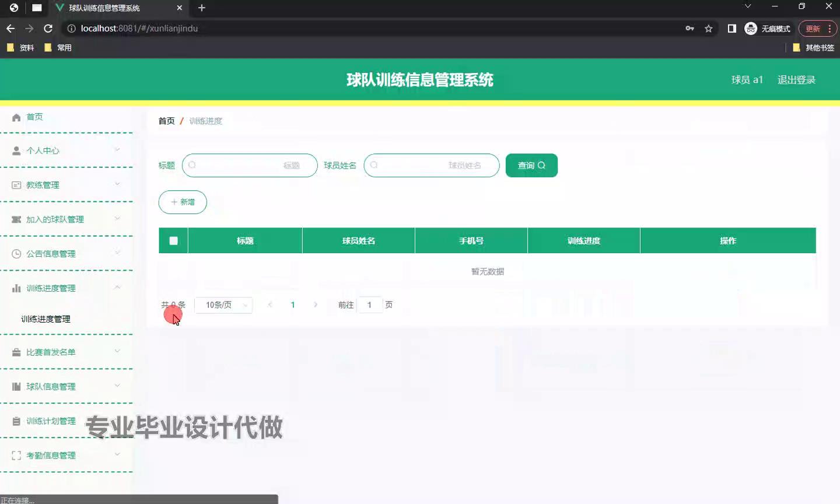Click the ticket icon beside 加入的球队管理
The width and height of the screenshot is (840, 504).
click(x=16, y=219)
